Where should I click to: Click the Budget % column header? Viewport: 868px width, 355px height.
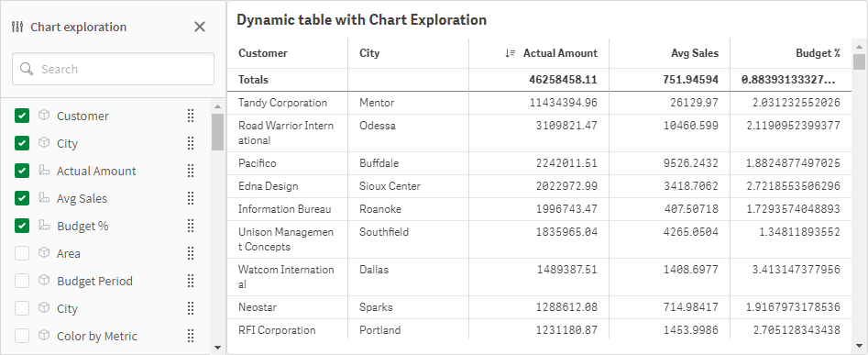[791, 53]
